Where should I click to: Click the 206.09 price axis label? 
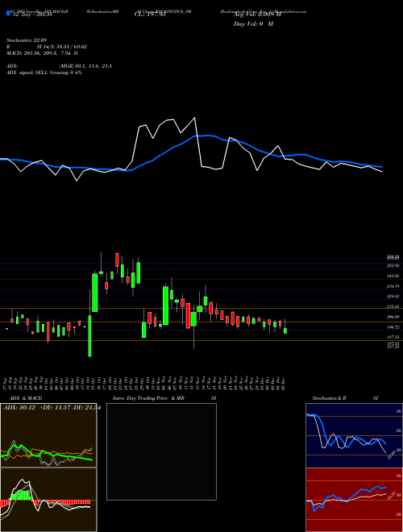tap(393, 317)
